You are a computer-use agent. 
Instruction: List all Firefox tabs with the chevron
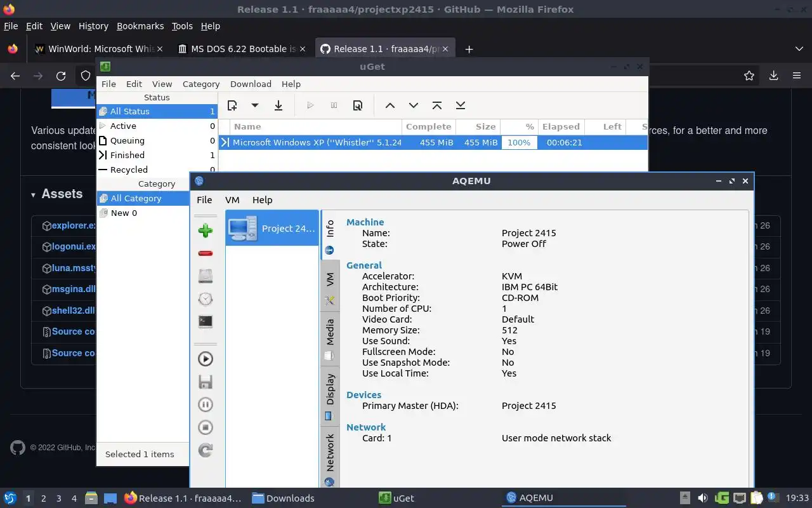point(799,49)
